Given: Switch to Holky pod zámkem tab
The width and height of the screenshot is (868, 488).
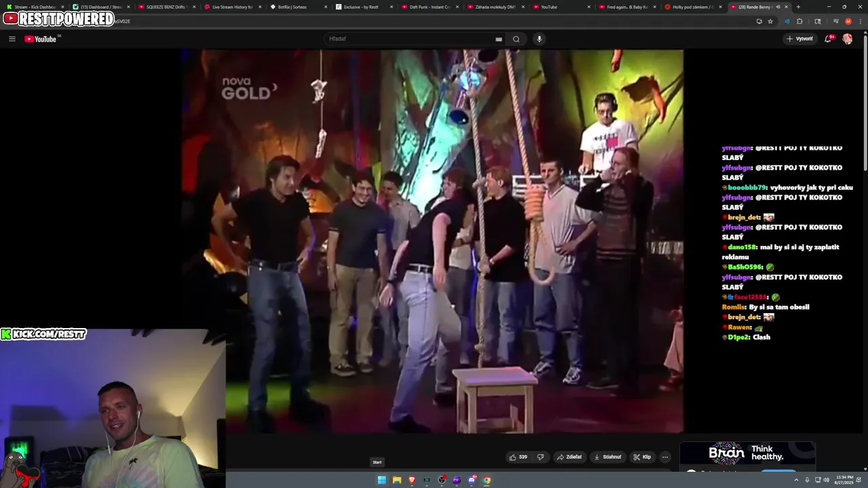Looking at the screenshot, I should pos(692,7).
